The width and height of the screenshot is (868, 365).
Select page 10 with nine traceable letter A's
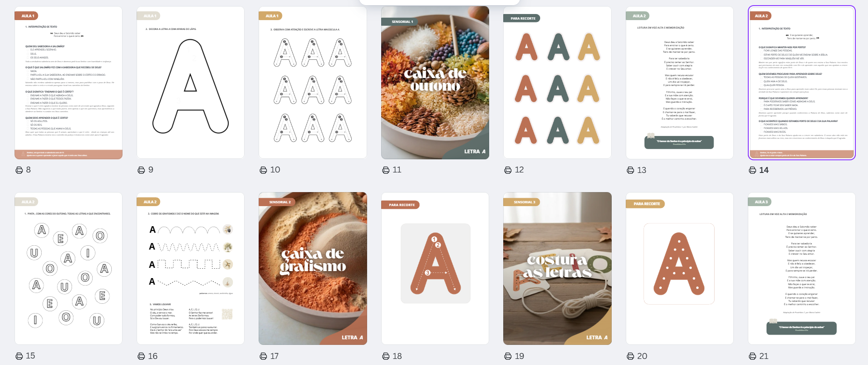click(x=313, y=83)
